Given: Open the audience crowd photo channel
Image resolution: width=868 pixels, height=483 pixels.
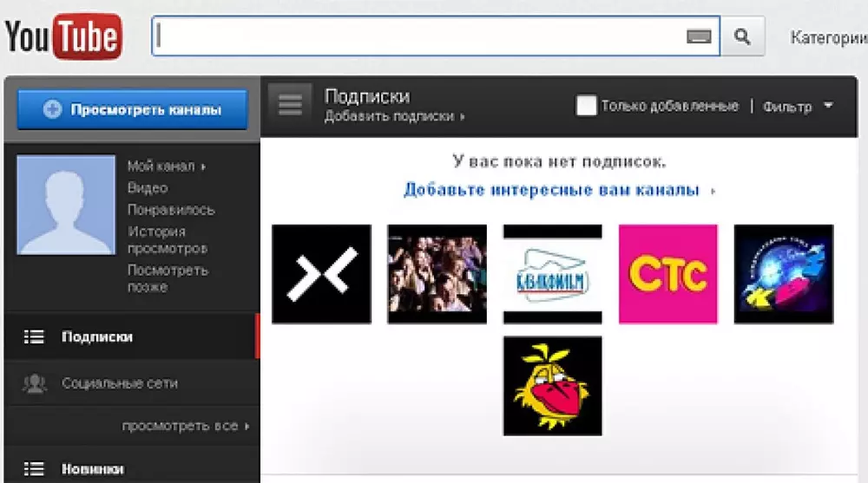Looking at the screenshot, I should (437, 274).
